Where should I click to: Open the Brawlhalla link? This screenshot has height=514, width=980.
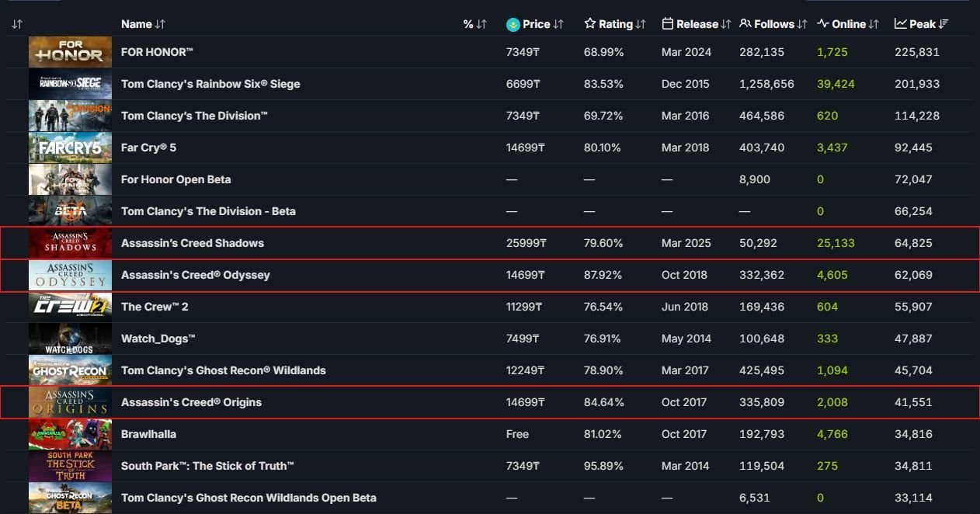pyautogui.click(x=148, y=434)
